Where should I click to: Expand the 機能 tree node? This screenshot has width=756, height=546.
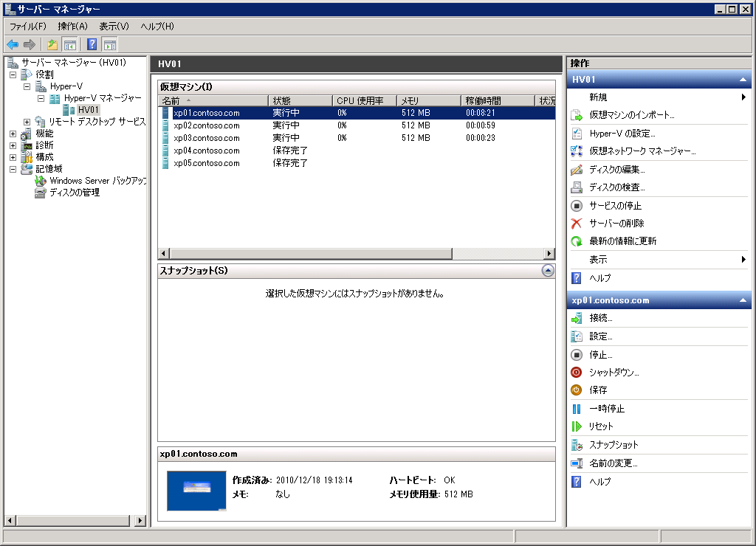[13, 134]
